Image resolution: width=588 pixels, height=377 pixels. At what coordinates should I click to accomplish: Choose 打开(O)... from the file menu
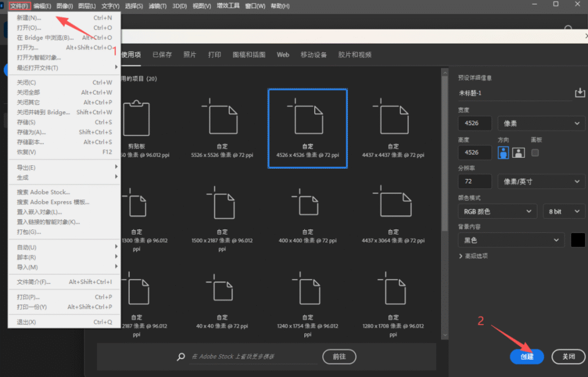[64, 28]
